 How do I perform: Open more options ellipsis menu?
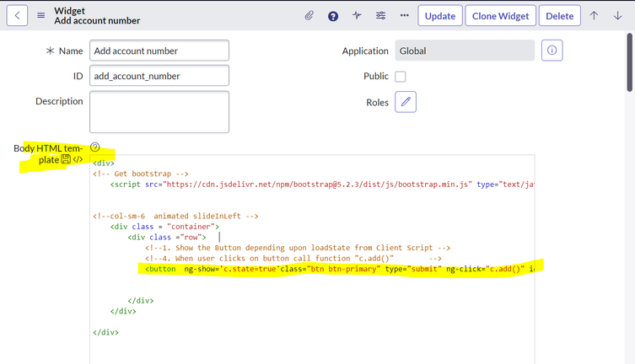pyautogui.click(x=405, y=16)
